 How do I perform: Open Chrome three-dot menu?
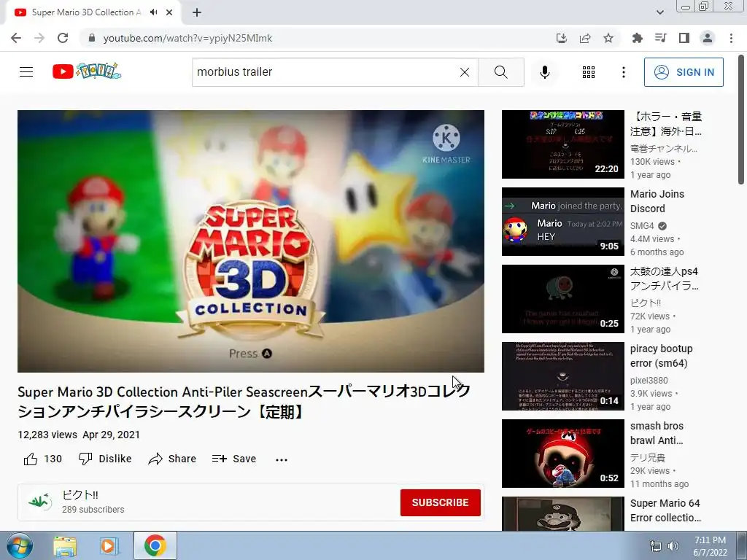click(731, 38)
